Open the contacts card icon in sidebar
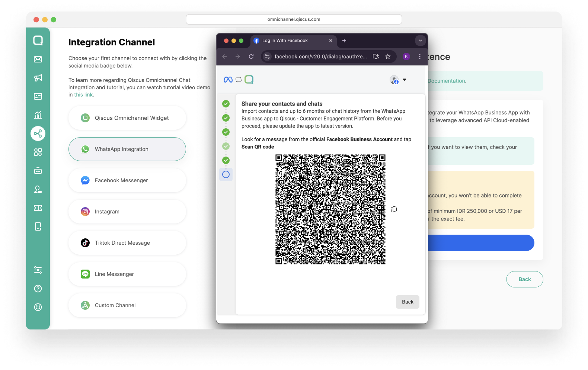This screenshot has height=370, width=588. pos(38,96)
